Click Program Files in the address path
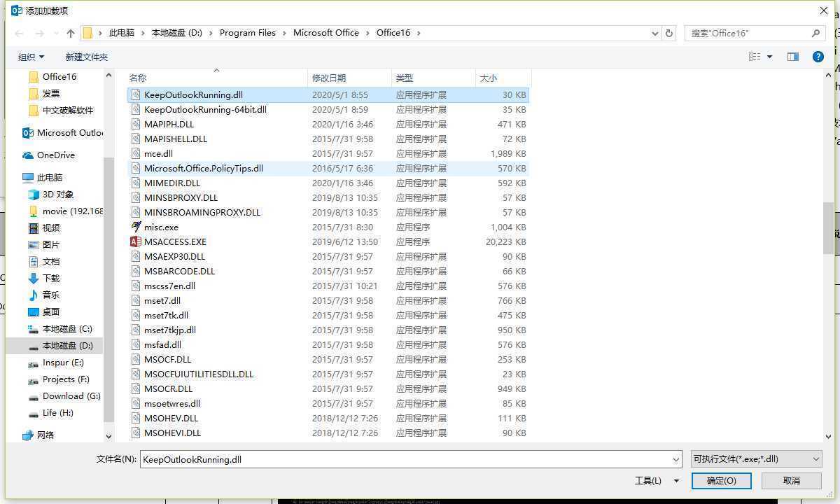Image resolution: width=840 pixels, height=504 pixels. coord(248,33)
